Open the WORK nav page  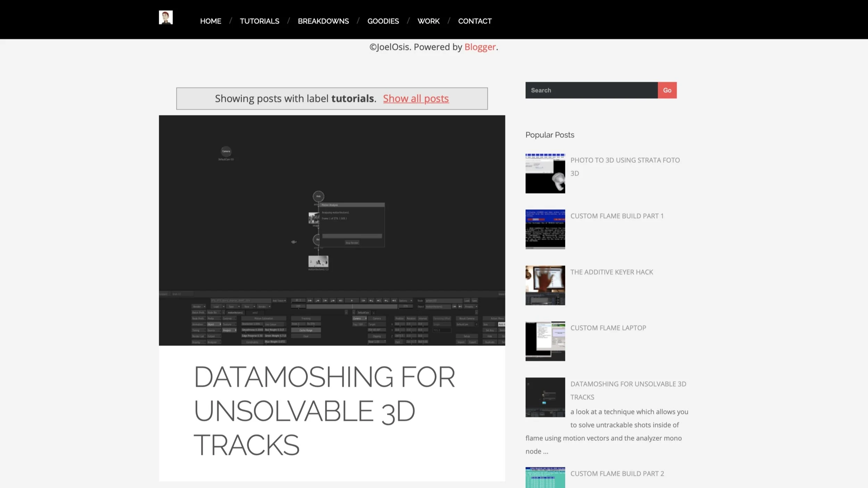click(x=428, y=21)
